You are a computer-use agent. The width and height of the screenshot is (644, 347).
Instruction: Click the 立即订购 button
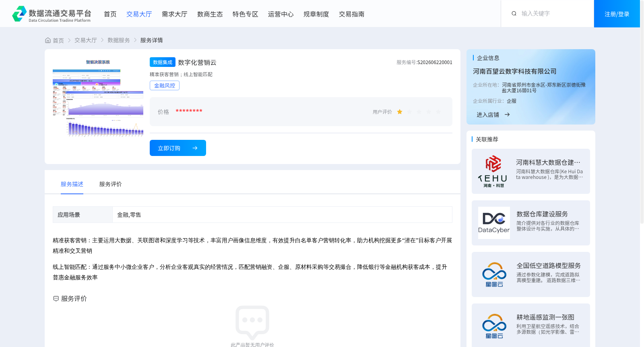[x=178, y=148]
